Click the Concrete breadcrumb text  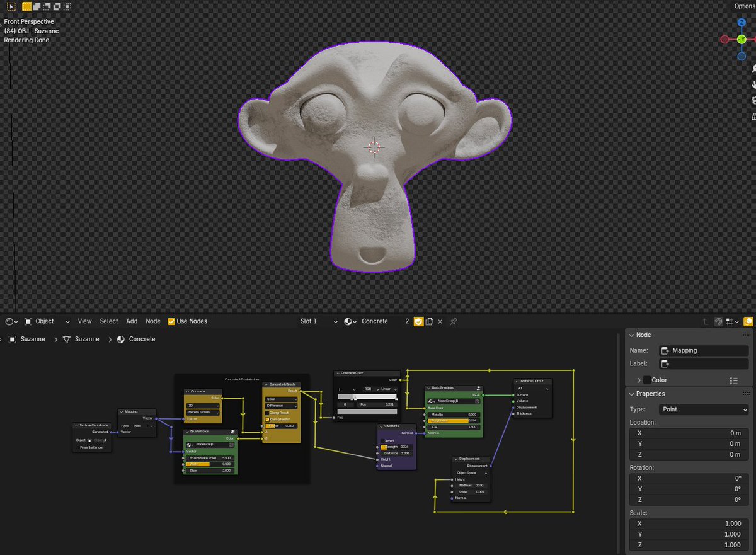coord(142,339)
